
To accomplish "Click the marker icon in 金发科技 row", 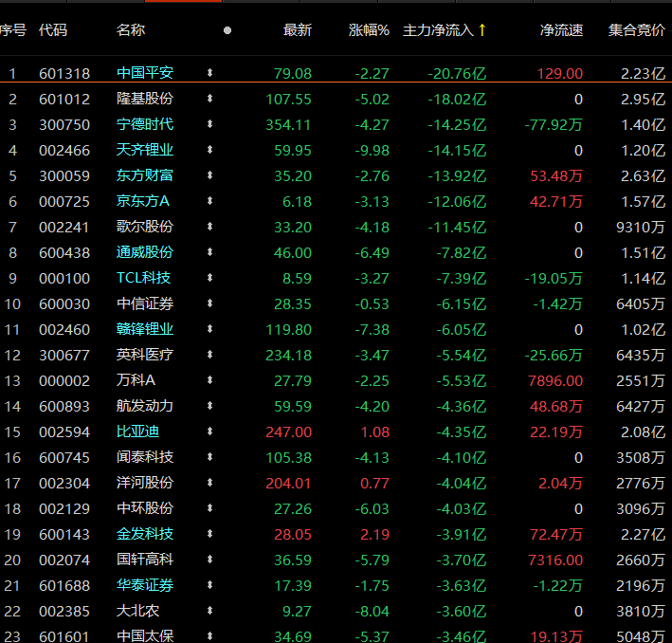I will (x=209, y=534).
